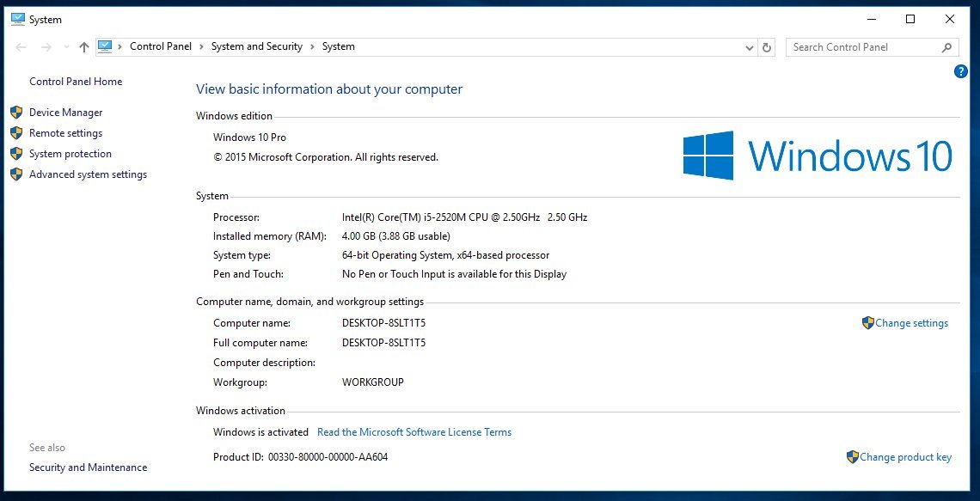The height and width of the screenshot is (501, 980).
Task: Click shield icon beside Change product key
Action: click(x=853, y=457)
